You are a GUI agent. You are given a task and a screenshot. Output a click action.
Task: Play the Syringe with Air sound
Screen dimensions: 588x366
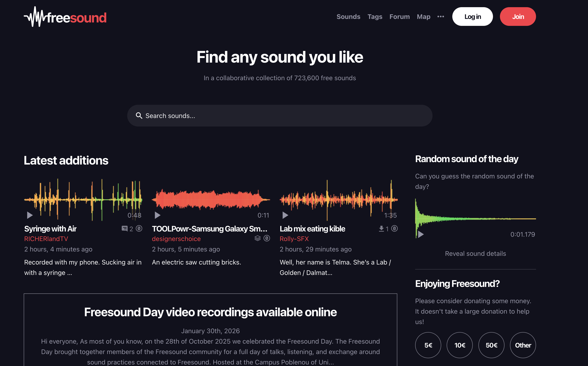[x=30, y=215]
